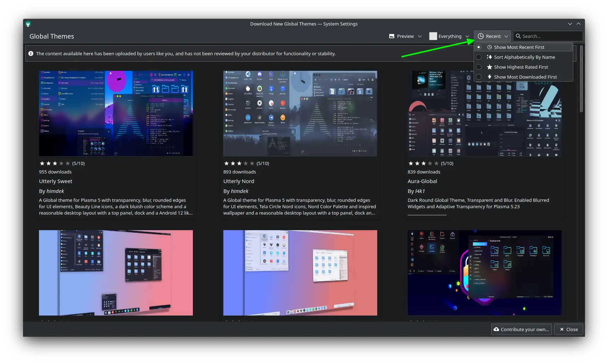Click the Close button at the bottom
Viewport: 608px width, 364px height.
coord(569,329)
